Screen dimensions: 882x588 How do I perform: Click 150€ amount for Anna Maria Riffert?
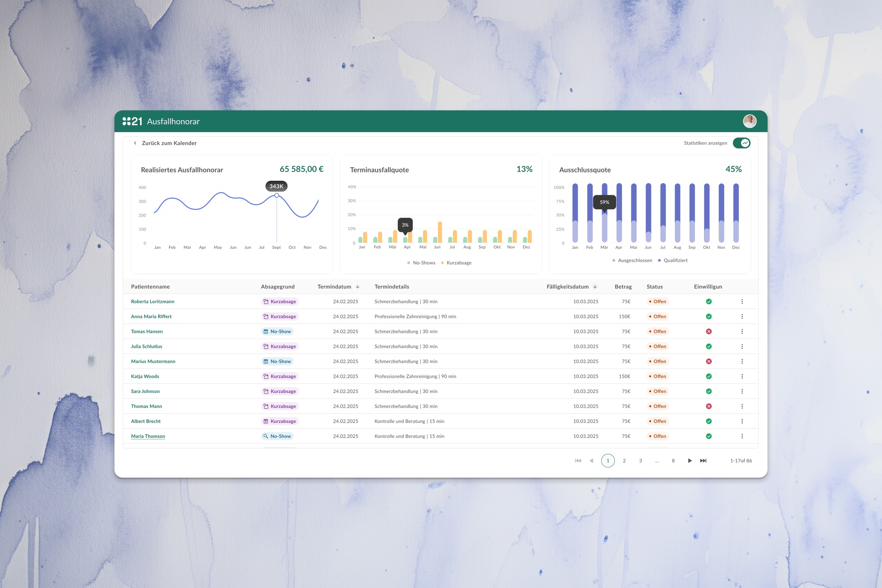coord(624,316)
